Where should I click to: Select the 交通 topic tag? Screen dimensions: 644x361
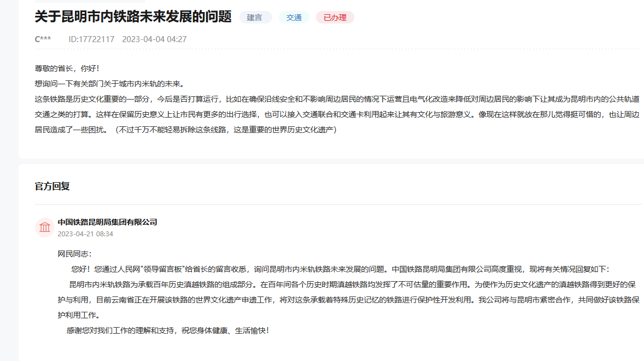[x=294, y=18]
